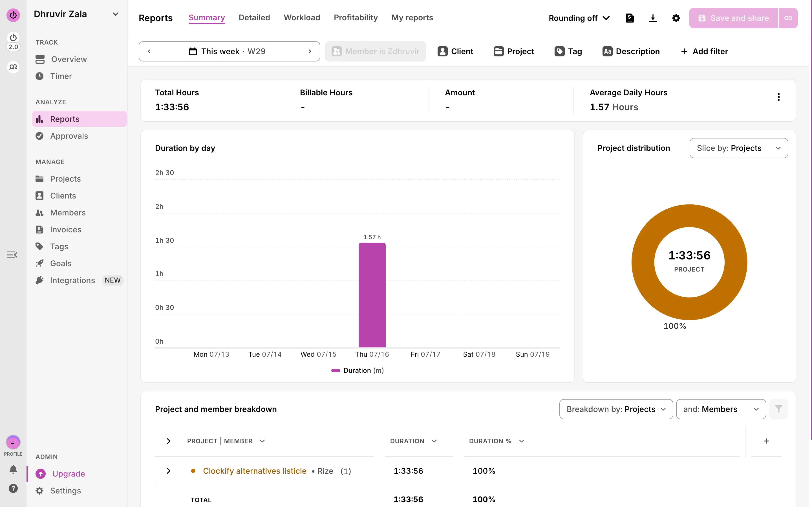Click the breakdown table filter icon

tap(778, 409)
